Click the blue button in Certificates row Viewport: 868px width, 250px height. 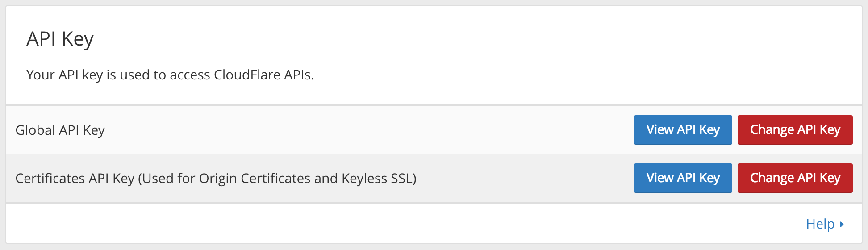click(x=683, y=178)
